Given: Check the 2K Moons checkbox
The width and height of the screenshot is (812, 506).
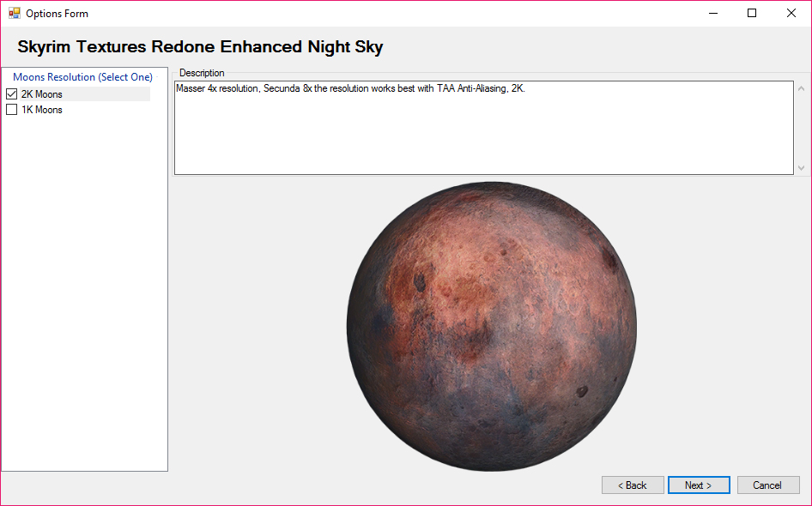Looking at the screenshot, I should 12,94.
